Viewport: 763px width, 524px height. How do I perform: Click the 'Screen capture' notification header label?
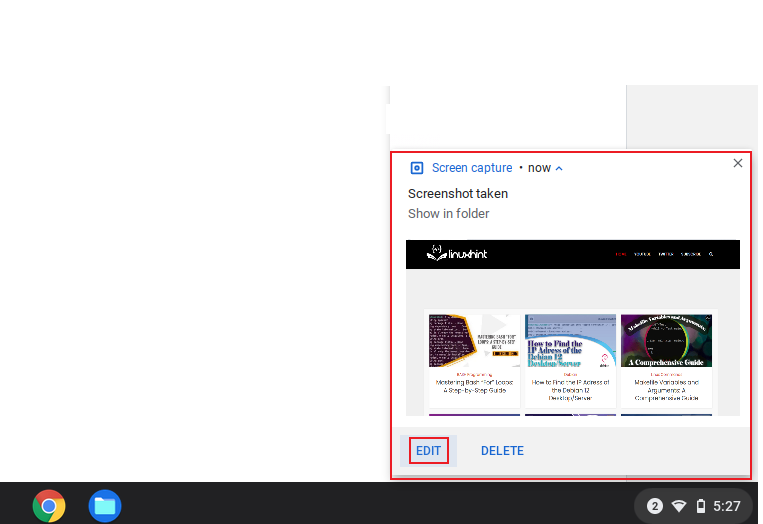472,168
